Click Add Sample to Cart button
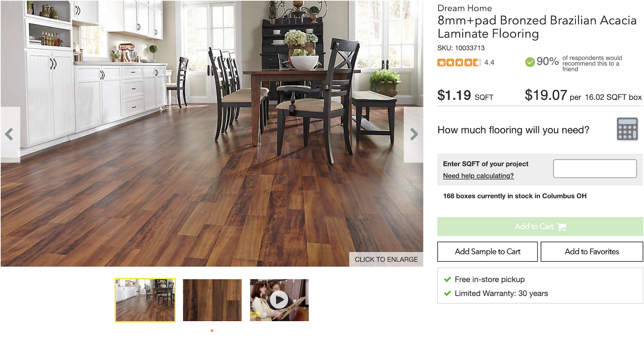The image size is (644, 340). tap(487, 251)
